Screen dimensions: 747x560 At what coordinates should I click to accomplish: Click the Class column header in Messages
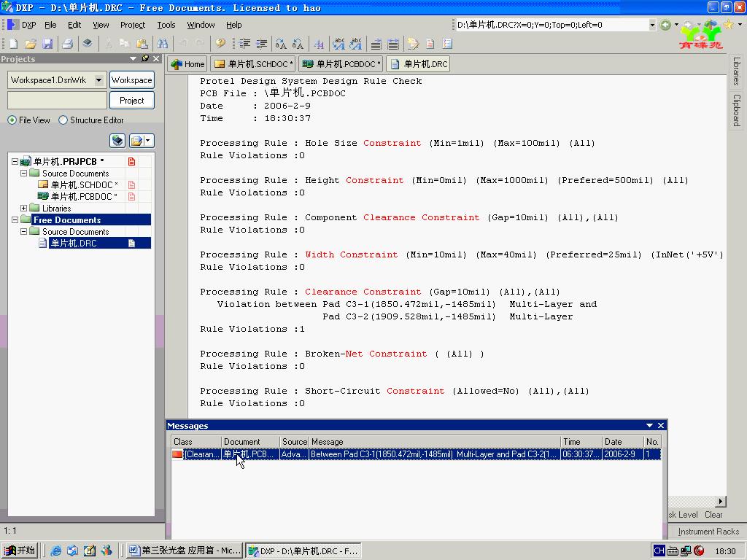click(196, 442)
